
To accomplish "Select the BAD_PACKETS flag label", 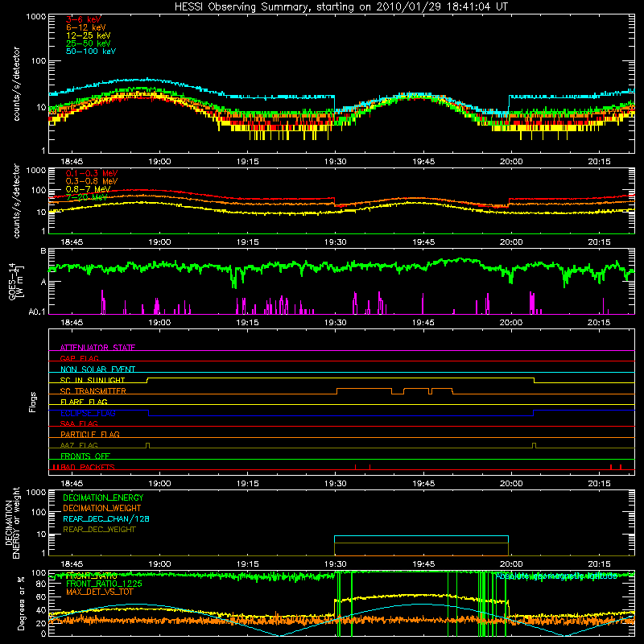I will 87,467.
